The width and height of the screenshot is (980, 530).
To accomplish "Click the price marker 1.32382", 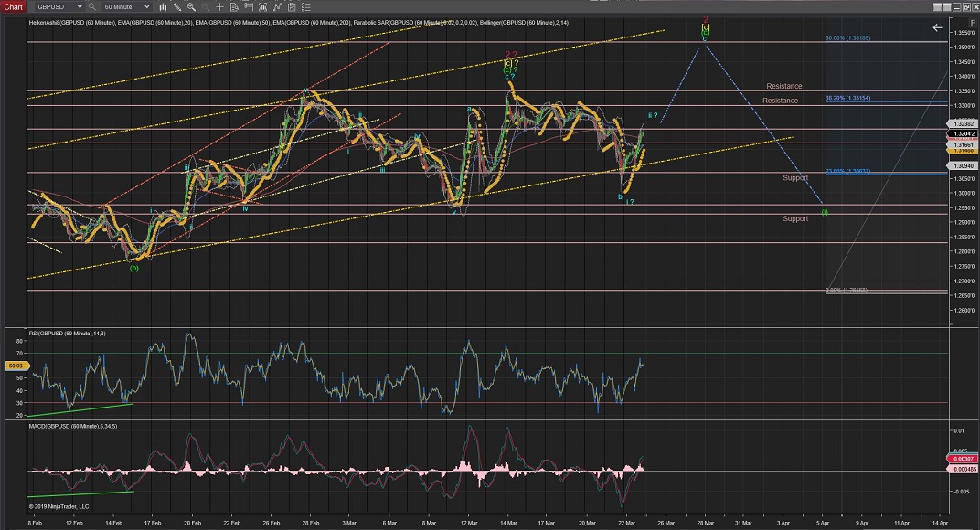I will point(961,123).
